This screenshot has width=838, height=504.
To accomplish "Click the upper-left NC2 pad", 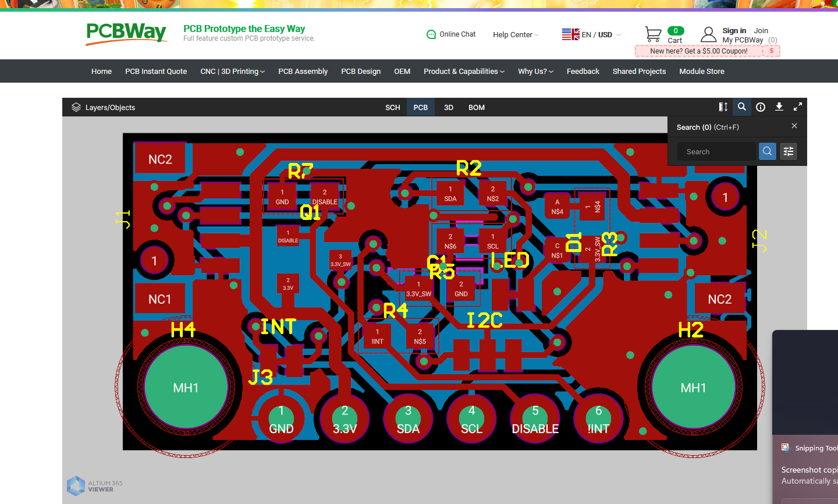I will (x=160, y=159).
